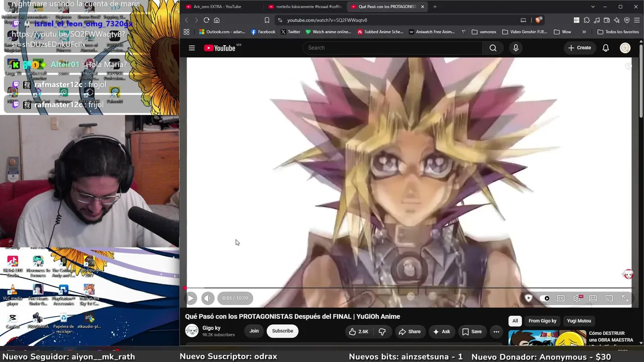Open the Todos los favoritos folder
Image resolution: width=644 pixels, height=362 pixels.
pyautogui.click(x=618, y=32)
